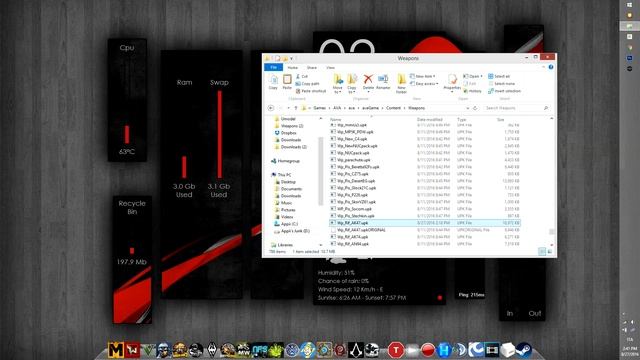Click the Properties icon in the ribbon
Screen dimensions: 640x360
[x=452, y=82]
